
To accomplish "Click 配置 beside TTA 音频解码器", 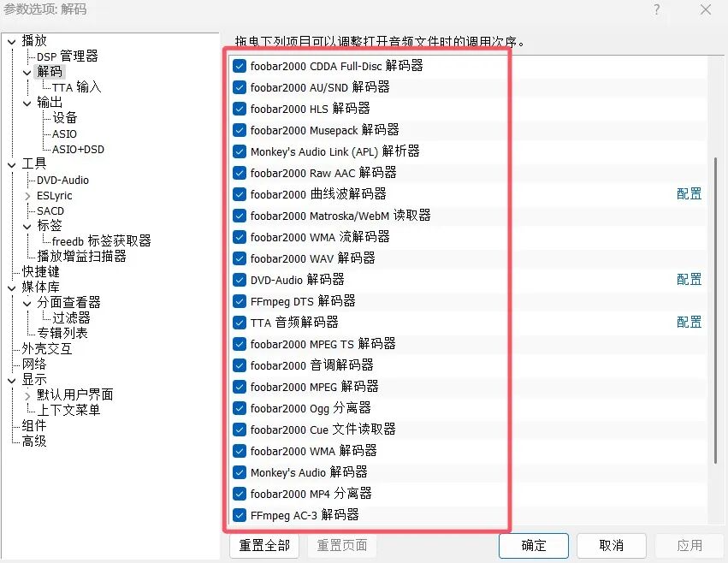I will click(689, 323).
